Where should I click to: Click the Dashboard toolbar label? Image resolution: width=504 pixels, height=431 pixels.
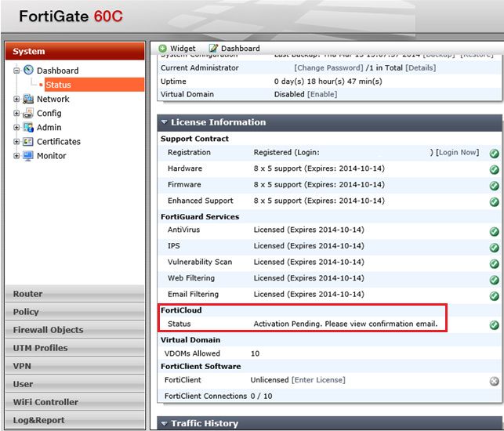pyautogui.click(x=241, y=49)
